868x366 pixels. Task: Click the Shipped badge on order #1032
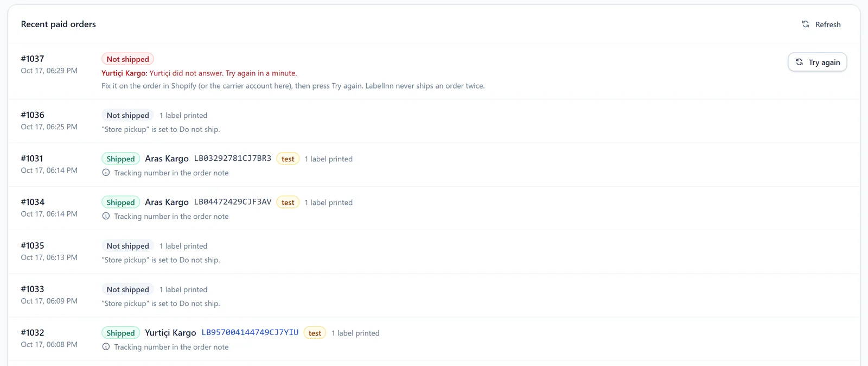pos(120,333)
